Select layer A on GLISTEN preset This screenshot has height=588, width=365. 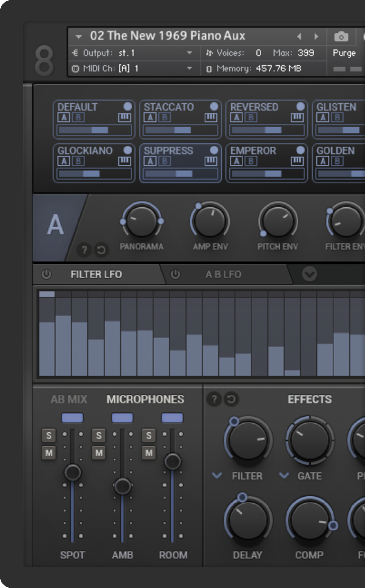[323, 118]
